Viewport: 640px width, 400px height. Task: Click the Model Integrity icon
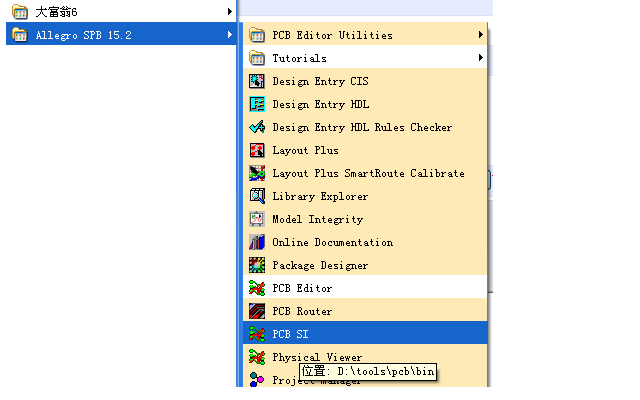click(x=257, y=219)
